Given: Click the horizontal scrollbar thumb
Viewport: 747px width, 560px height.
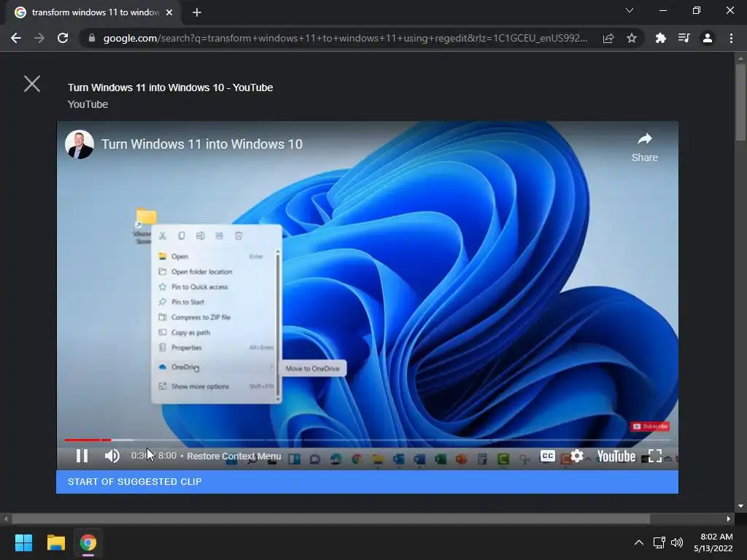Looking at the screenshot, I should 331,519.
